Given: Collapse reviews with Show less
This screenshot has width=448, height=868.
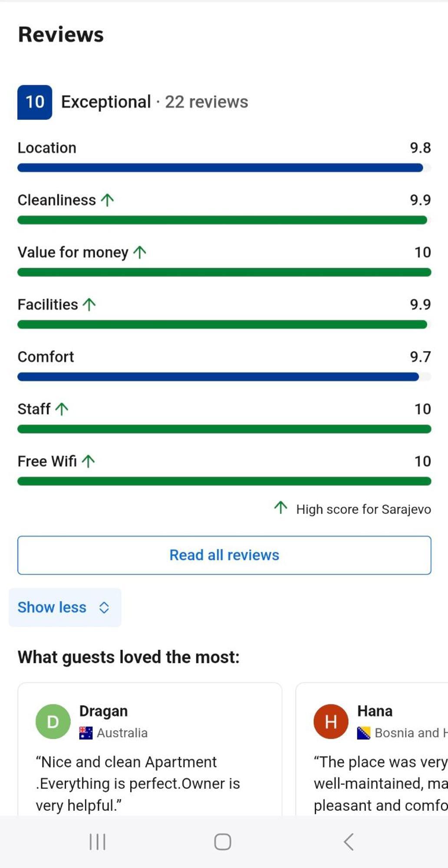Looking at the screenshot, I should pos(65,608).
